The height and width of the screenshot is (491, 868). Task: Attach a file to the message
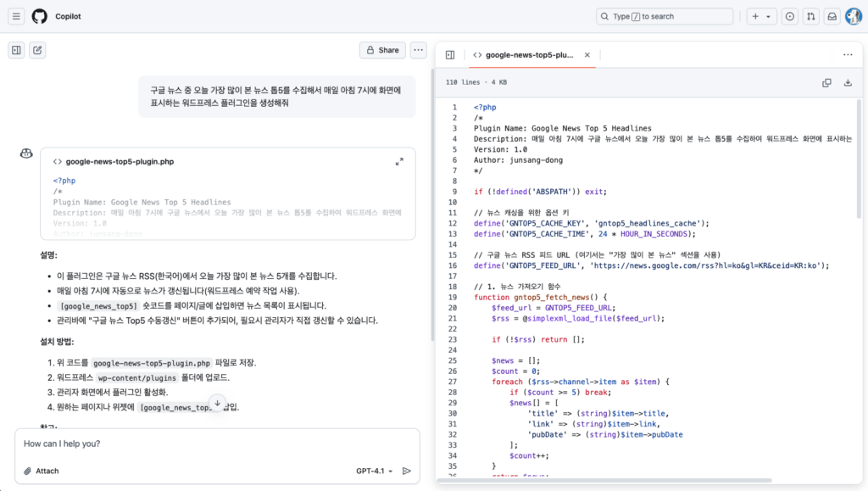pyautogui.click(x=42, y=471)
